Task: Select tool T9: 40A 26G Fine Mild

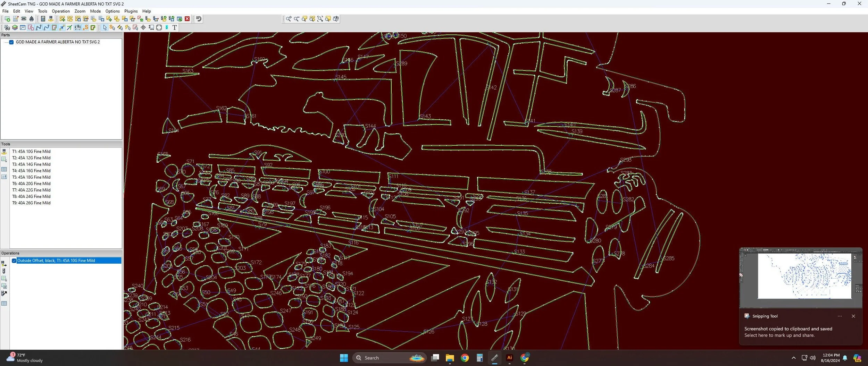Action: (31, 203)
